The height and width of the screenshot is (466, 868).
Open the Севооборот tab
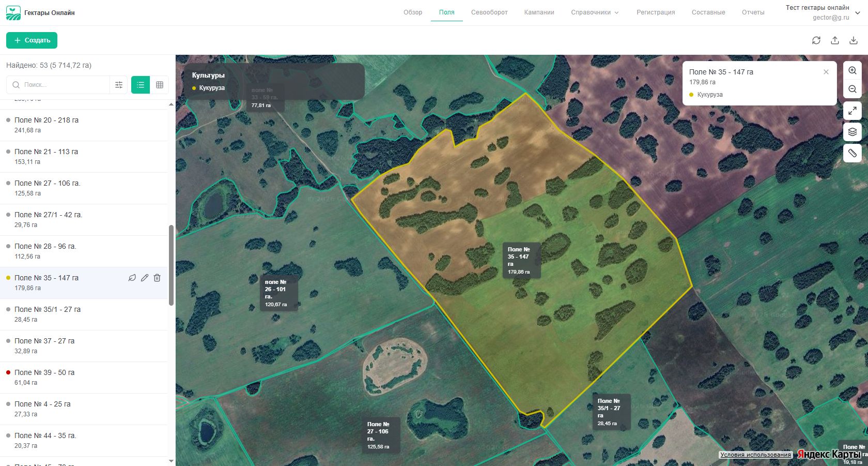(x=489, y=12)
